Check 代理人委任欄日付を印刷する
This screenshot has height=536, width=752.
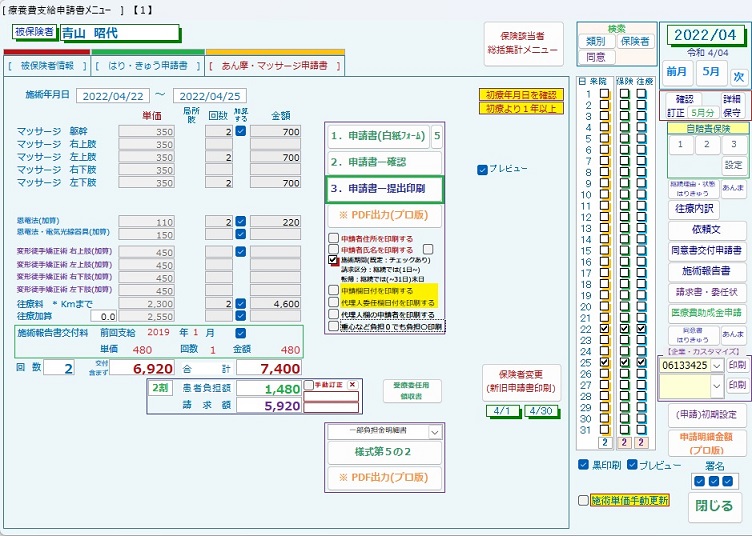point(333,303)
